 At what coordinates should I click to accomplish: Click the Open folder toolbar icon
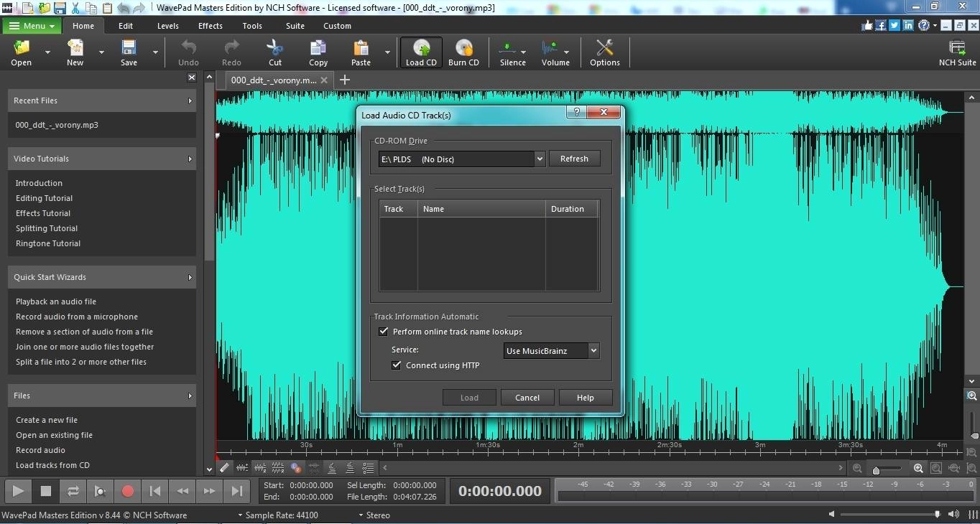point(22,48)
